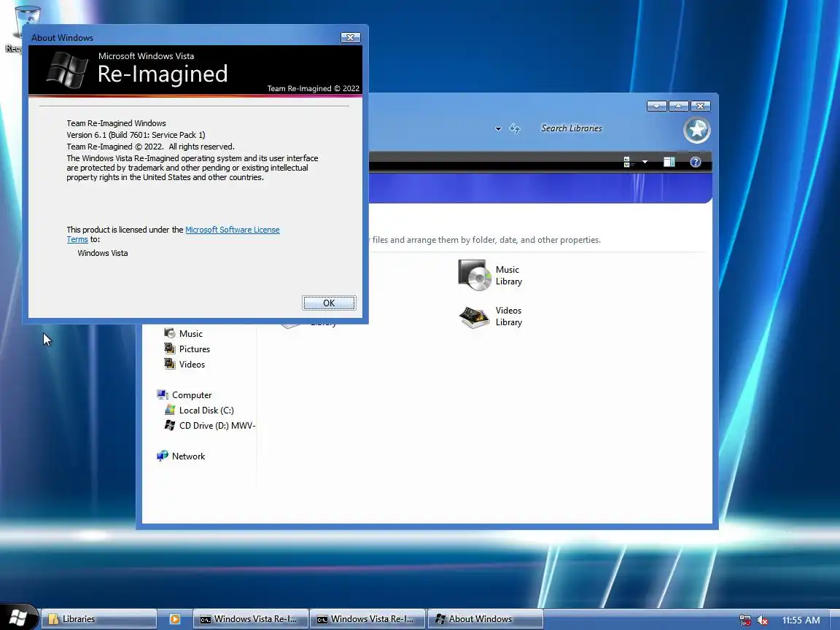Toggle the preview pane icon
This screenshot has width=840, height=630.
(x=669, y=162)
